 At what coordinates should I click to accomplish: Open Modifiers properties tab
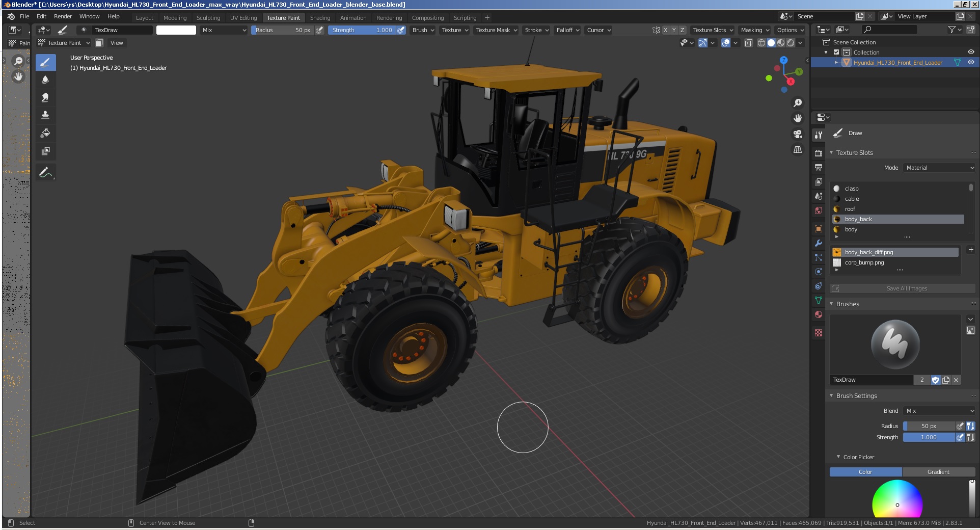pyautogui.click(x=819, y=243)
